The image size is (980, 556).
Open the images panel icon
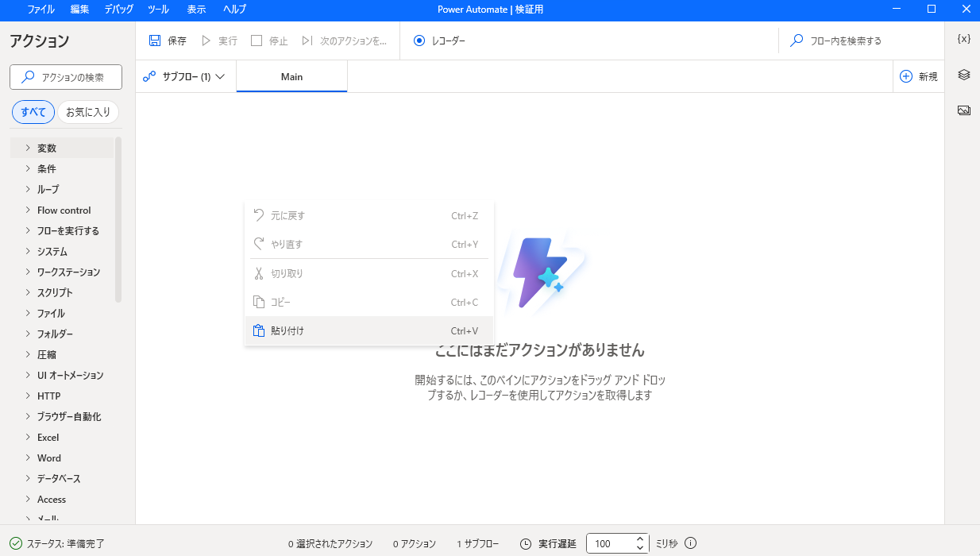click(964, 110)
